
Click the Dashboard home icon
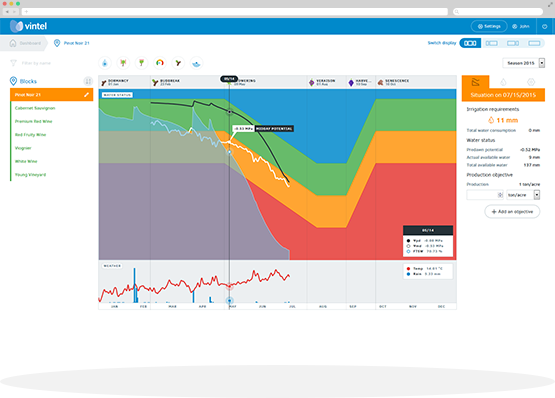[x=13, y=43]
